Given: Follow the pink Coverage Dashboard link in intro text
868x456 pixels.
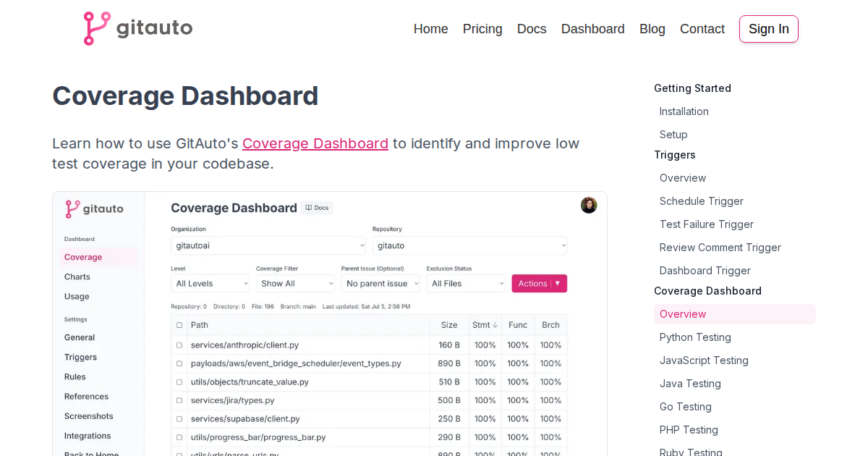Looking at the screenshot, I should 315,143.
